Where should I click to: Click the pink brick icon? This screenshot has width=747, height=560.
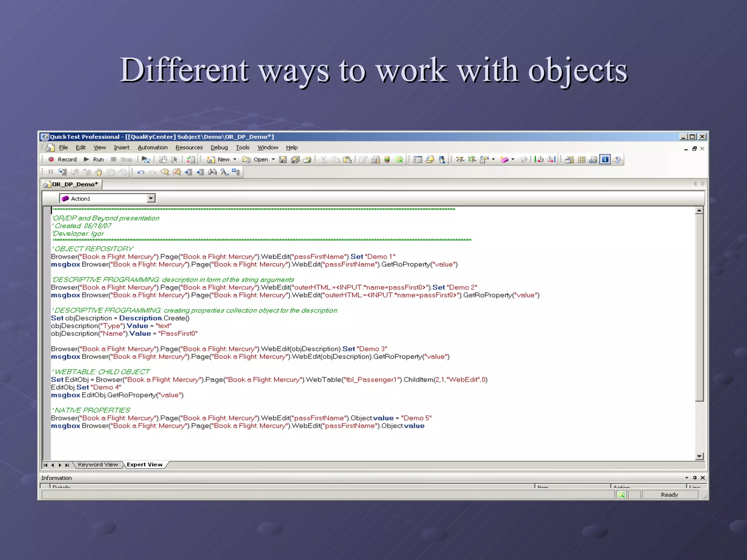504,159
